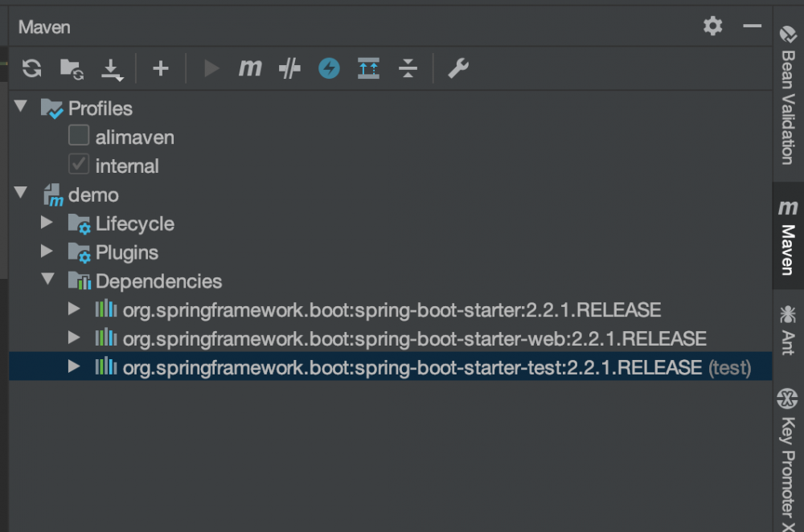Expand the Plugins node
Viewport: 804px width, 532px height.
(47, 252)
